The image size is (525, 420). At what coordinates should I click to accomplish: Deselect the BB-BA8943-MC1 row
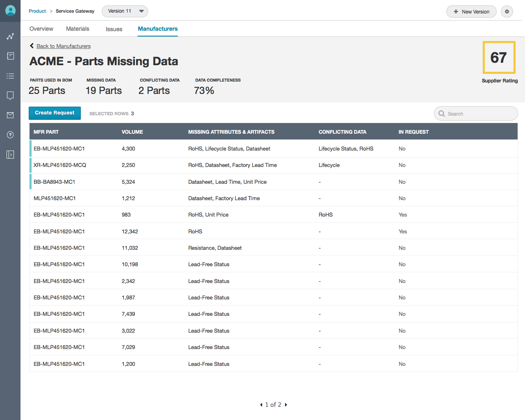coord(54,182)
